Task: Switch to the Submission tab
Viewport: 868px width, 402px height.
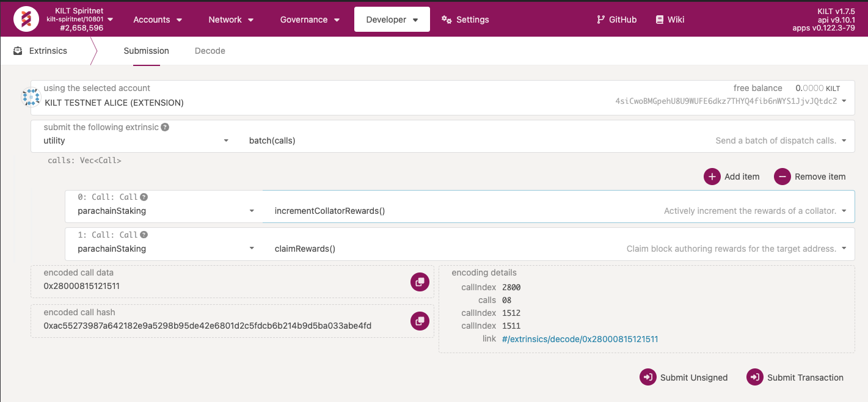Action: 147,51
